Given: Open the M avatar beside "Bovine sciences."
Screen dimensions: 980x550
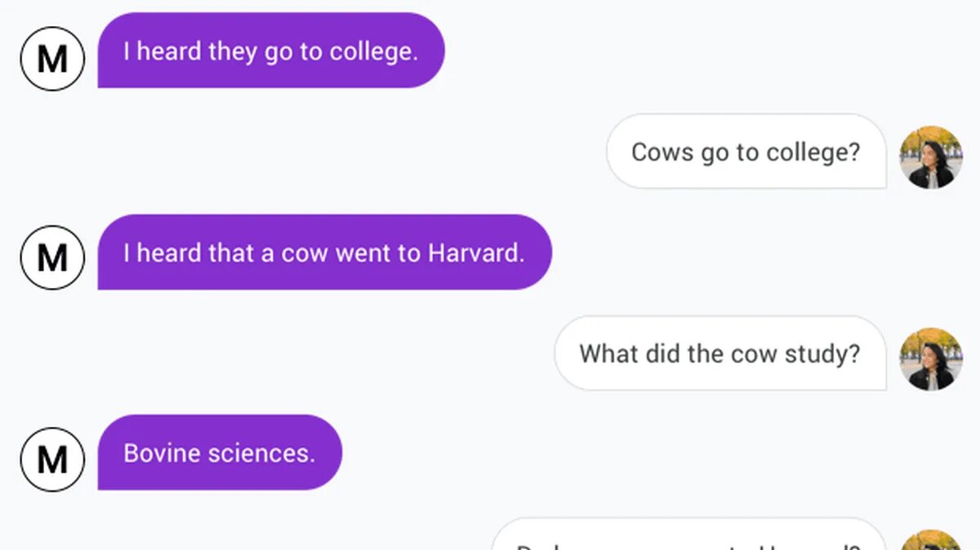Looking at the screenshot, I should coord(52,459).
